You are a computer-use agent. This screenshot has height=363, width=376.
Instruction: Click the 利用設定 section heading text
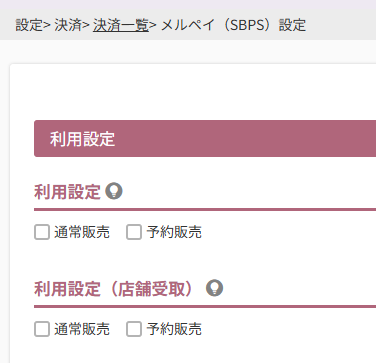[67, 192]
